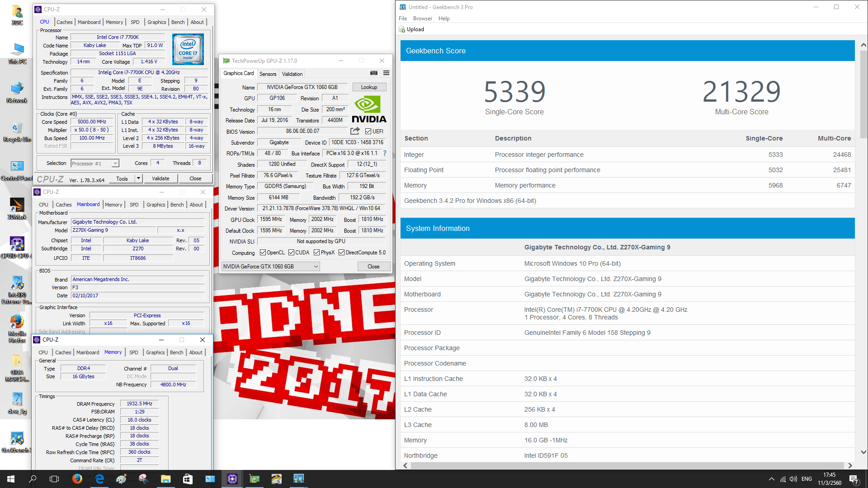The image size is (868, 488).
Task: Switch to Caches tab in top CPU-Z window
Action: [x=64, y=22]
